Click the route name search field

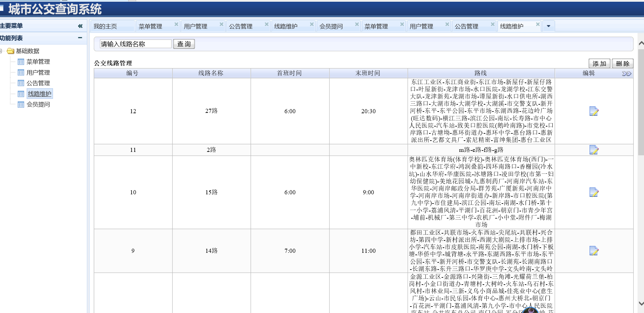pyautogui.click(x=135, y=44)
